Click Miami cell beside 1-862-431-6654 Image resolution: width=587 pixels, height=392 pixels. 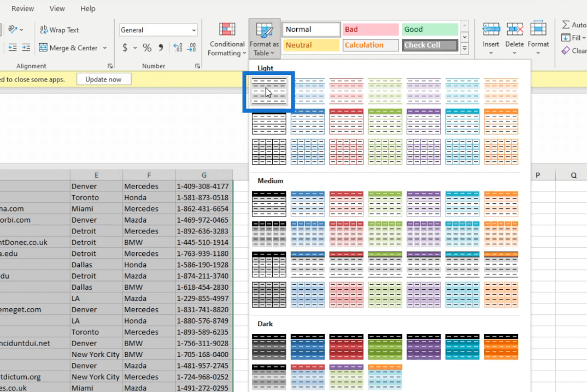point(96,208)
